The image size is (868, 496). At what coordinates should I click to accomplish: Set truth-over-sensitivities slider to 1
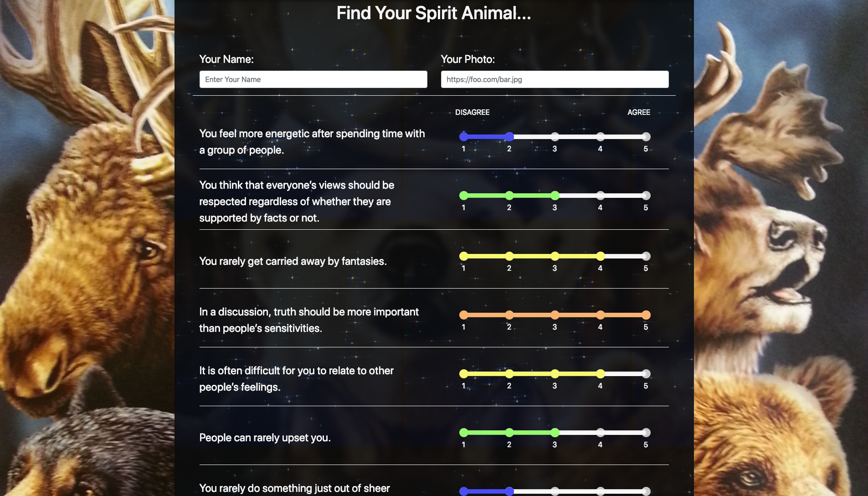click(x=464, y=315)
